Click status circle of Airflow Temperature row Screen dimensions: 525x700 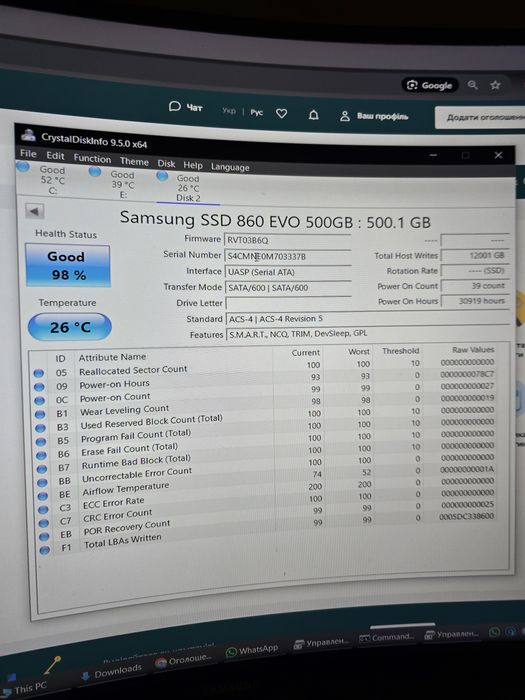tap(43, 496)
